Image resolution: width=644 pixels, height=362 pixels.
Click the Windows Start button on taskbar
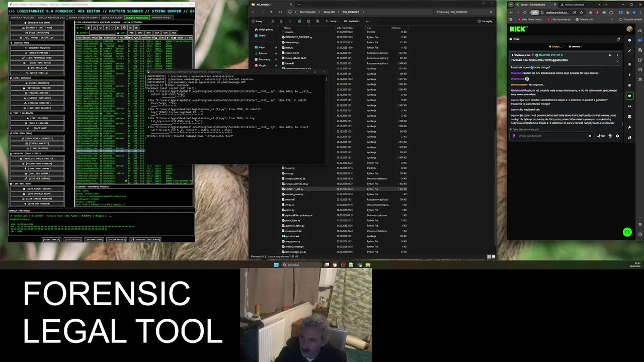(276, 265)
